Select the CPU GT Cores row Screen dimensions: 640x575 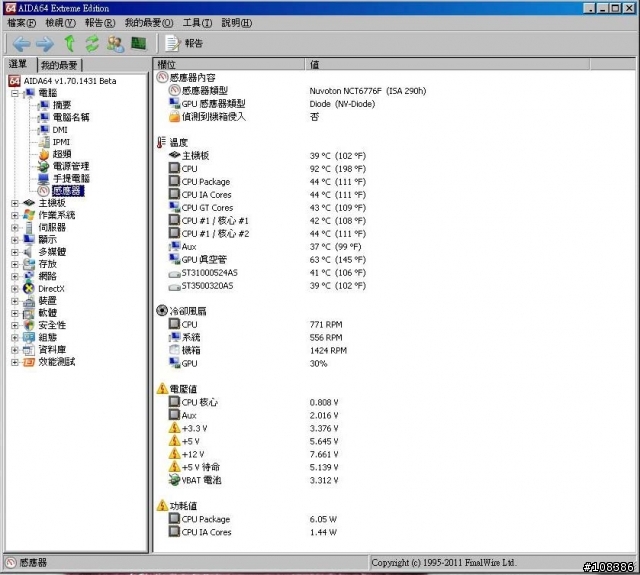[267, 208]
